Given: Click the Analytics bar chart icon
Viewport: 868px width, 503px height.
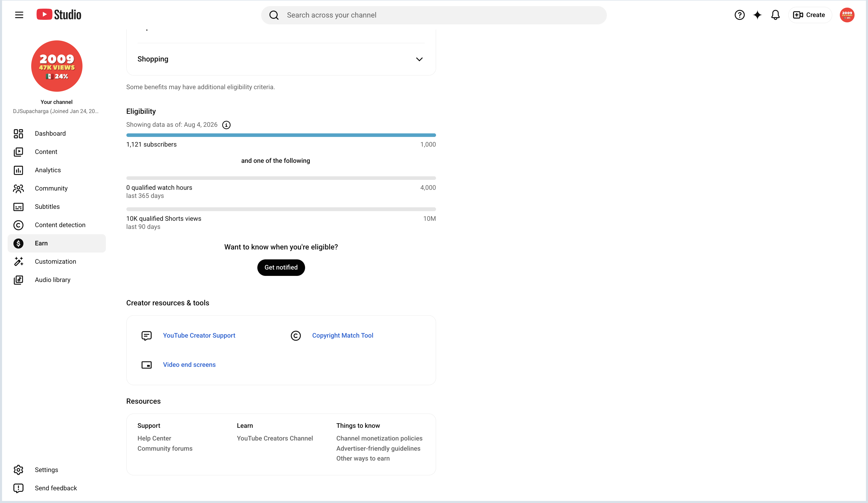Looking at the screenshot, I should pyautogui.click(x=18, y=170).
